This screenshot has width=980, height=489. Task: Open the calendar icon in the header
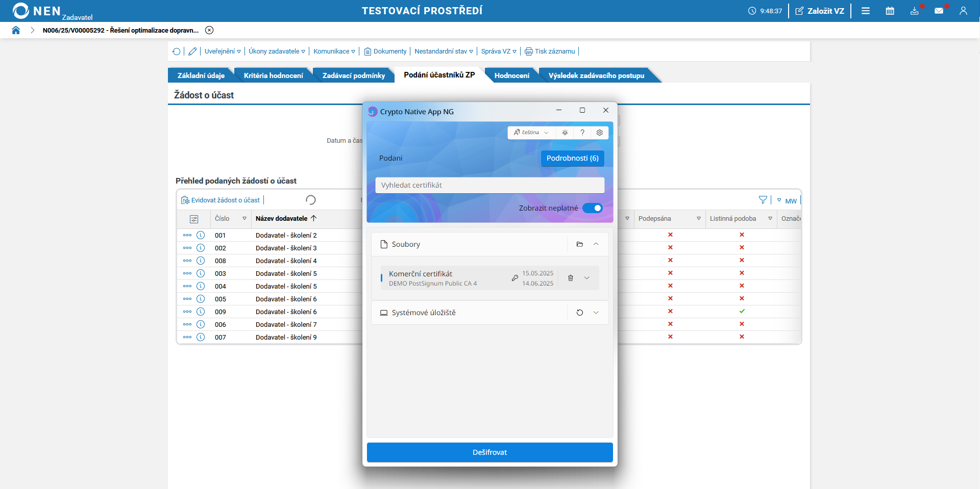(890, 11)
